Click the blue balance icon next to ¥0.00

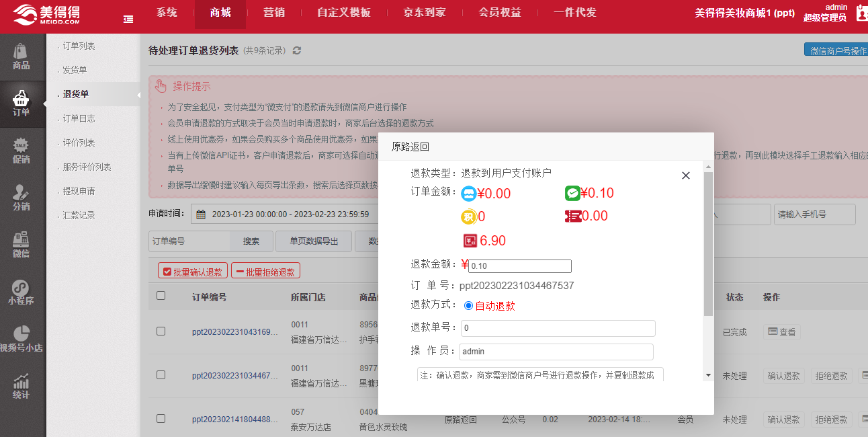469,194
